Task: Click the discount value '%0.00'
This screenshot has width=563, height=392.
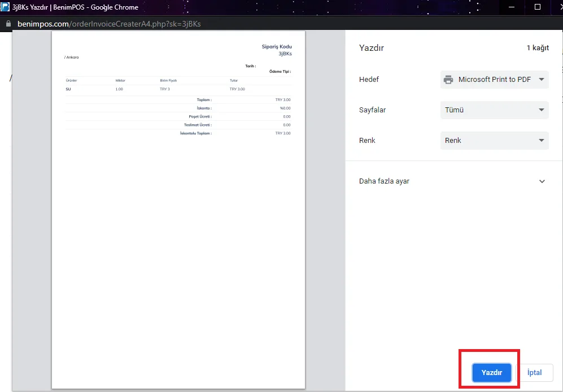Action: coord(285,108)
